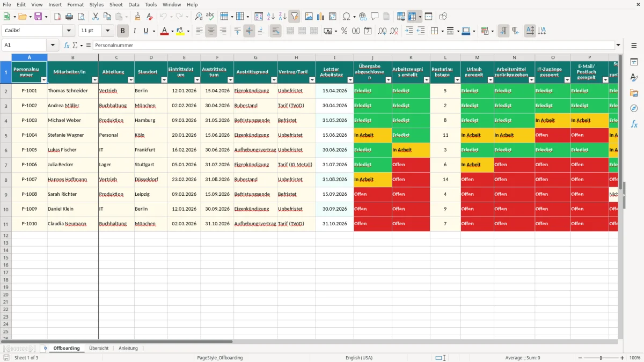This screenshot has height=362, width=644.
Task: Open the Format menu
Action: (76, 4)
